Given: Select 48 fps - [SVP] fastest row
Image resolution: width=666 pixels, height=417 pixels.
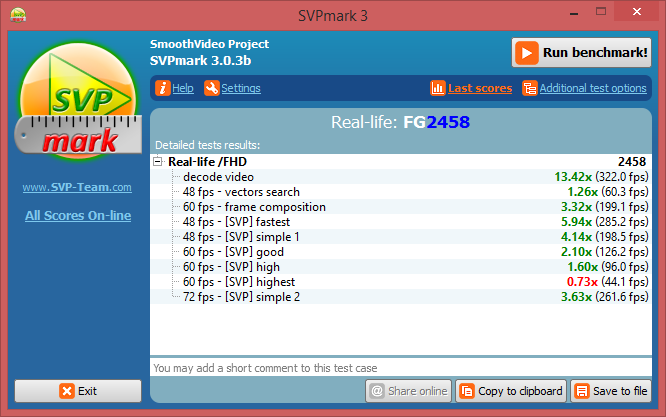Looking at the screenshot, I should tap(401, 222).
